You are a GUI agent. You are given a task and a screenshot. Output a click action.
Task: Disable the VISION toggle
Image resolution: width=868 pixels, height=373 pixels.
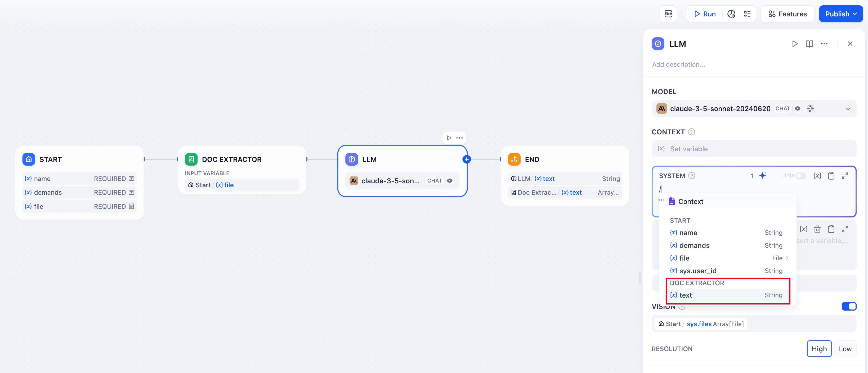click(x=848, y=306)
